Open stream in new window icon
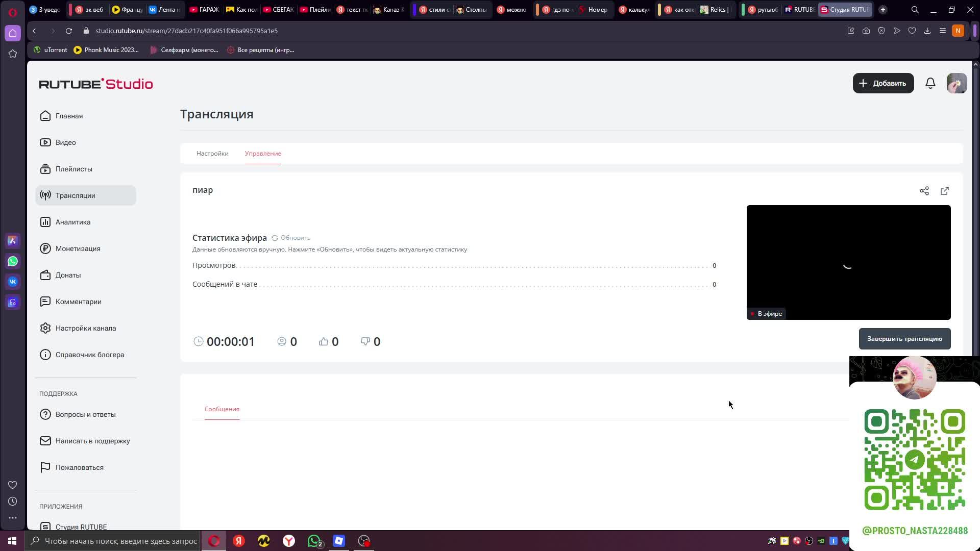 [944, 191]
